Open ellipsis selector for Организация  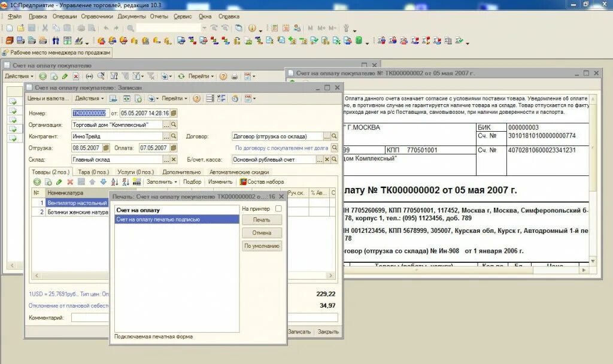pos(166,125)
